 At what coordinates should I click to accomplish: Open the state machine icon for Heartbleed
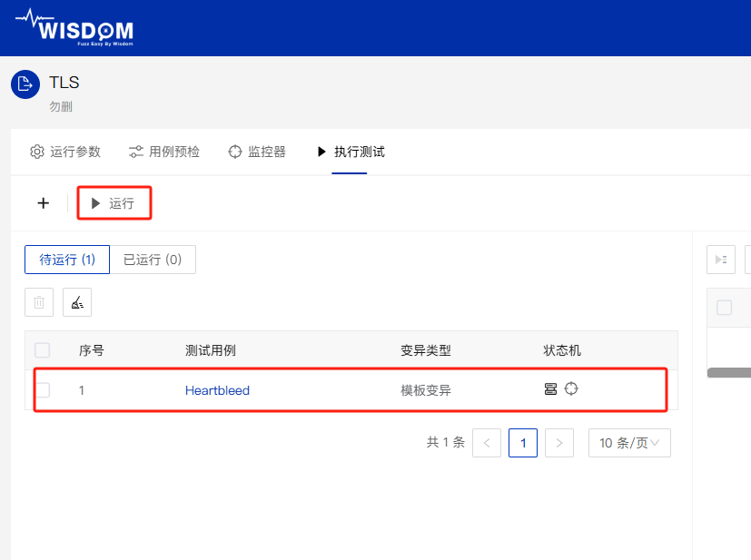pyautogui.click(x=550, y=389)
